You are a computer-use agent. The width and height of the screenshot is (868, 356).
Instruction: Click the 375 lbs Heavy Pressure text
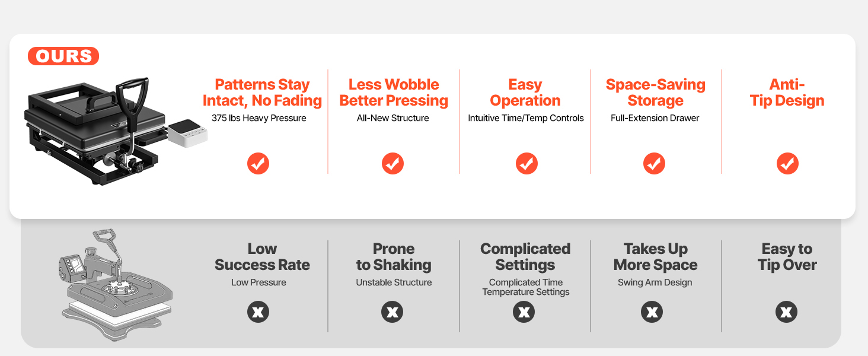[x=259, y=118]
